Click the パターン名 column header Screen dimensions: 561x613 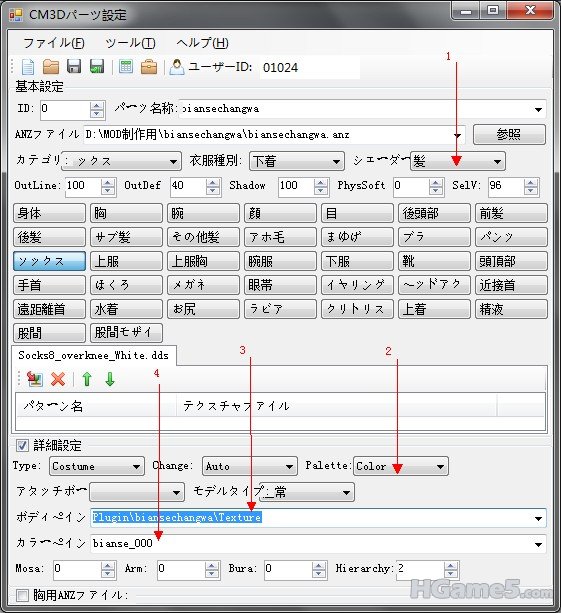point(96,406)
